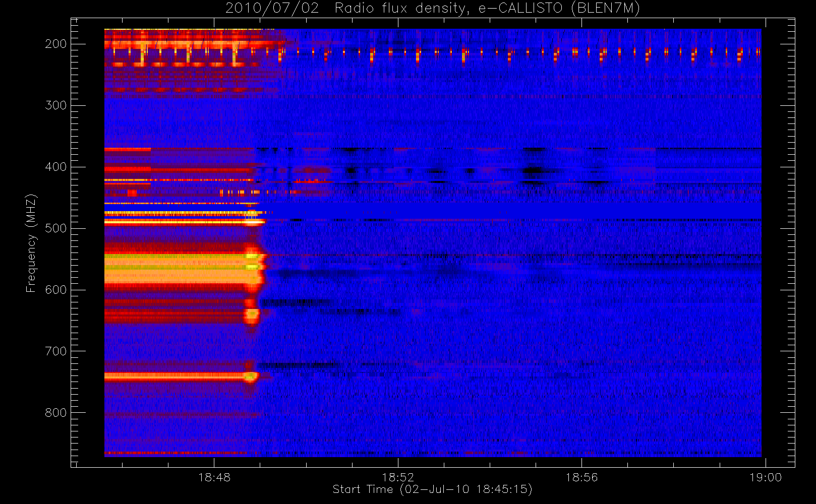Click the 300 frequency tick label
The image size is (816, 504).
click(x=56, y=105)
